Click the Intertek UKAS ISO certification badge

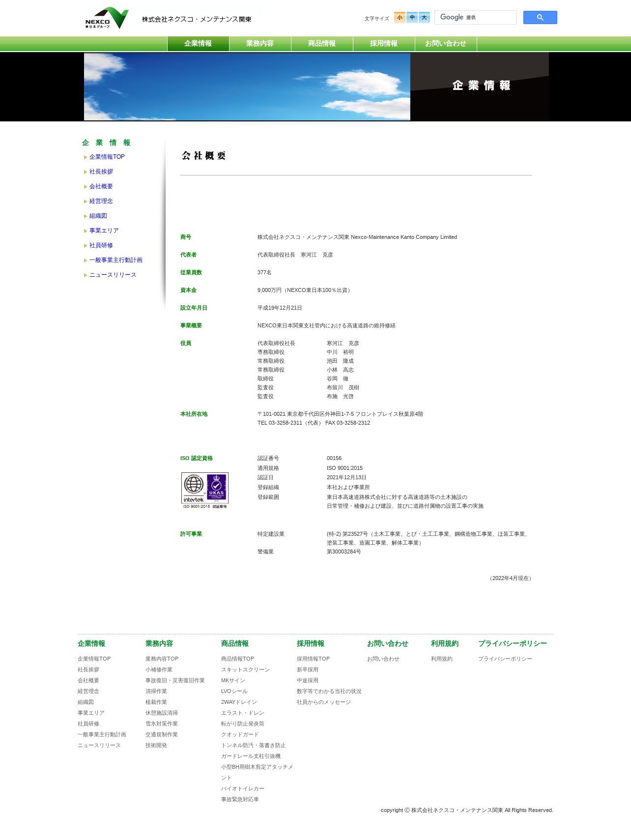205,491
